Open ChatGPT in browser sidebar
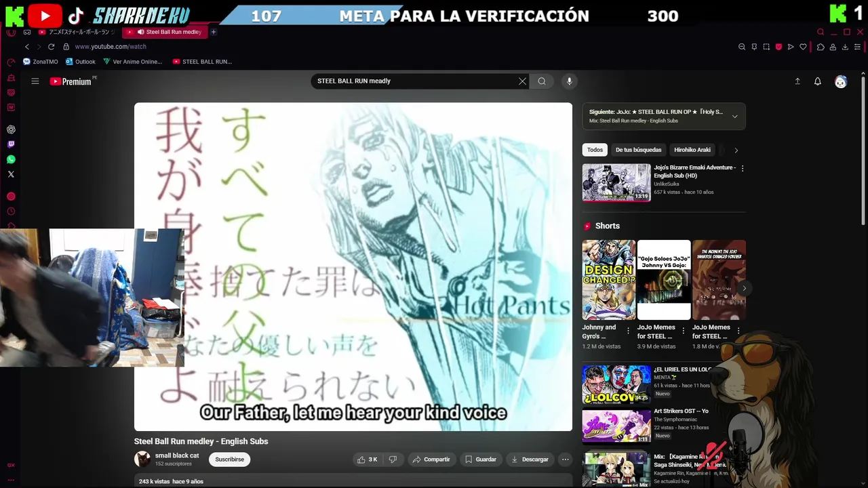The width and height of the screenshot is (868, 488). click(x=11, y=129)
